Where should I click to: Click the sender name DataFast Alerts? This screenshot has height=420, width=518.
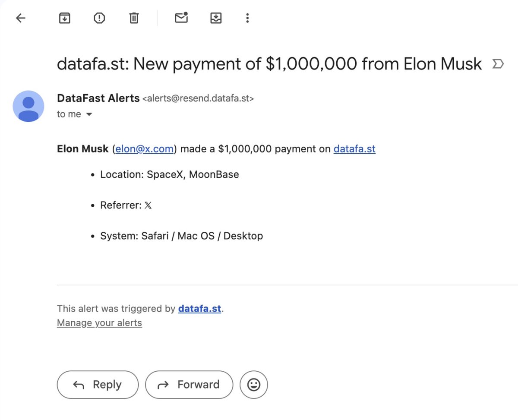tap(98, 98)
